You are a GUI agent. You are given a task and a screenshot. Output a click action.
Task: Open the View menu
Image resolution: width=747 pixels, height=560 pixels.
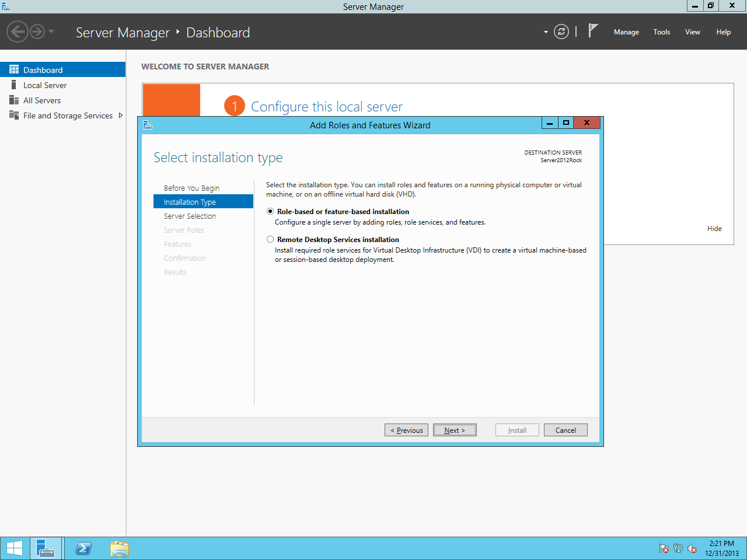(693, 32)
